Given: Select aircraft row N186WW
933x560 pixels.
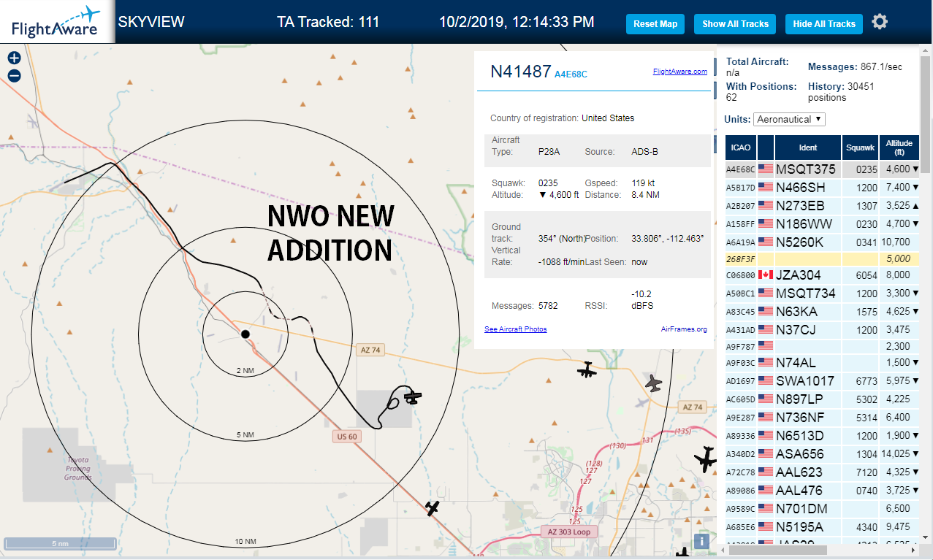Looking at the screenshot, I should [823, 223].
